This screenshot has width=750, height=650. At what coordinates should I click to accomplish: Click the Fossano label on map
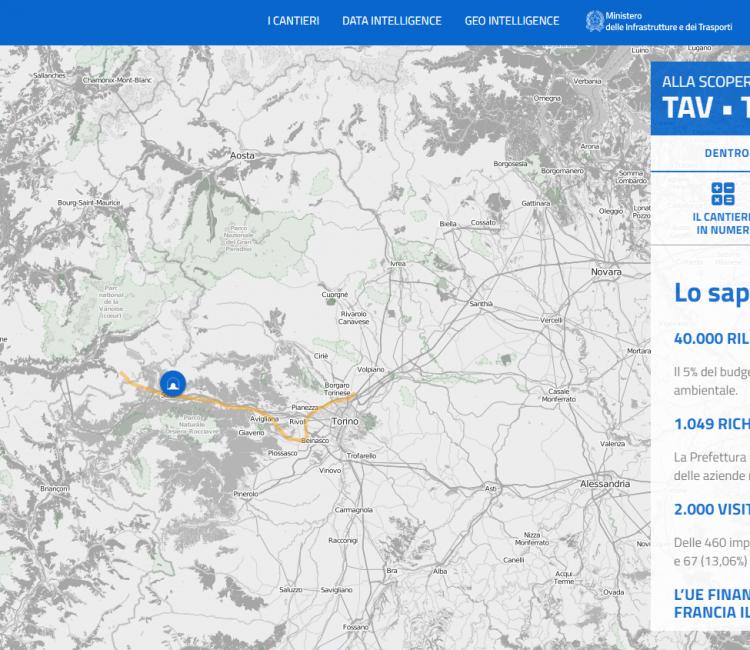[355, 627]
